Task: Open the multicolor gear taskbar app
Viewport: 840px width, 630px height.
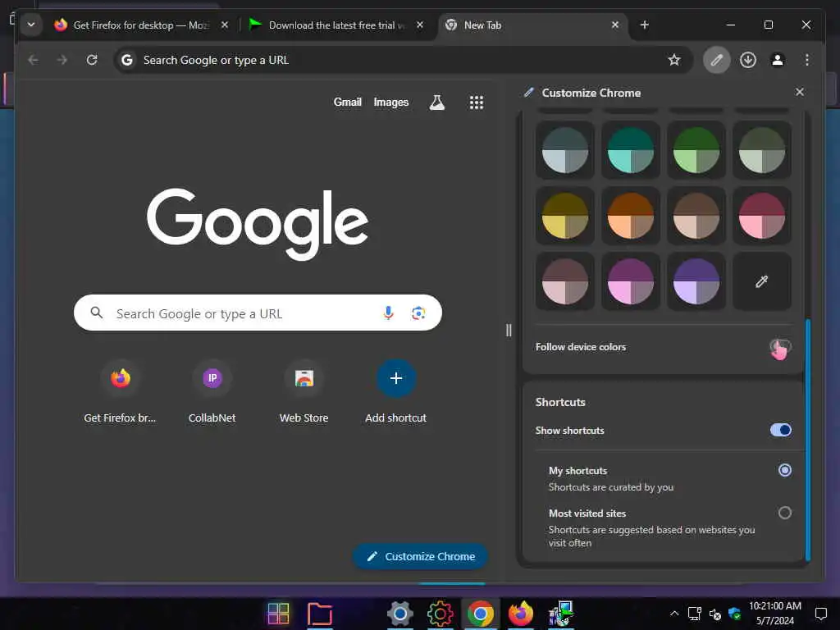Action: click(x=441, y=614)
